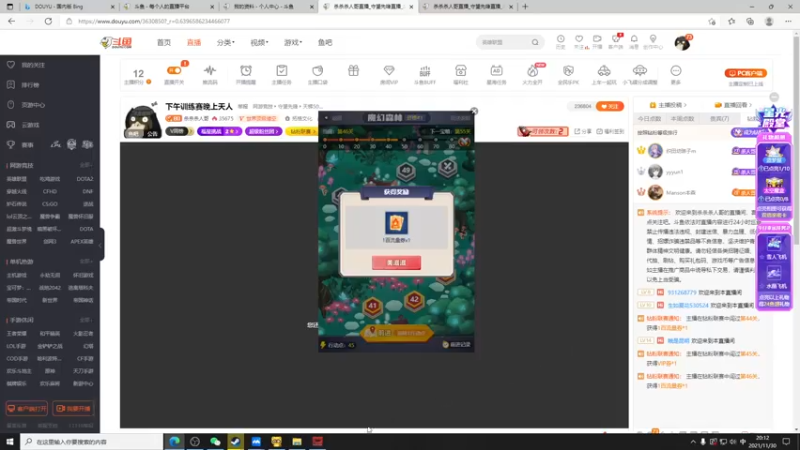800x450 pixels.
Task: Click the client open button at sidebar bottom
Action: click(27, 408)
